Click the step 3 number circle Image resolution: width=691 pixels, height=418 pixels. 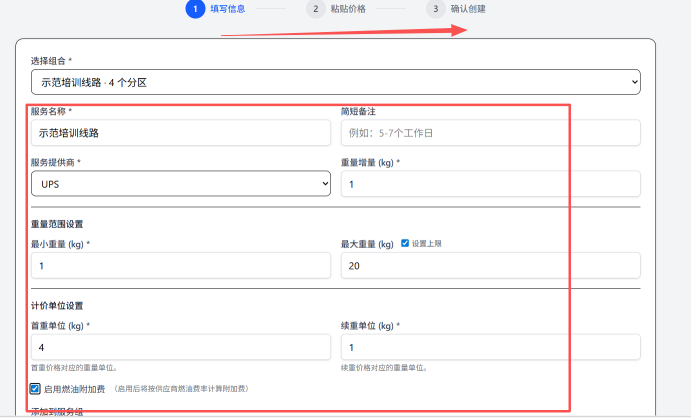(435, 9)
